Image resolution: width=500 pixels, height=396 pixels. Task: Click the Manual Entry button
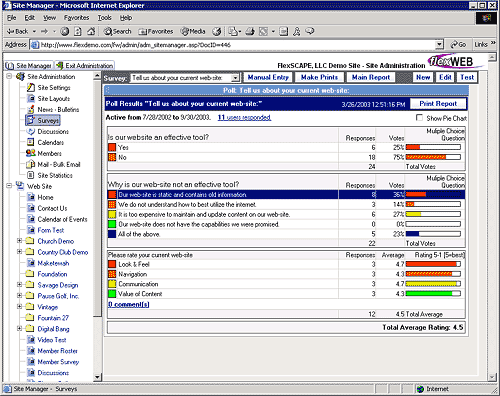point(268,77)
